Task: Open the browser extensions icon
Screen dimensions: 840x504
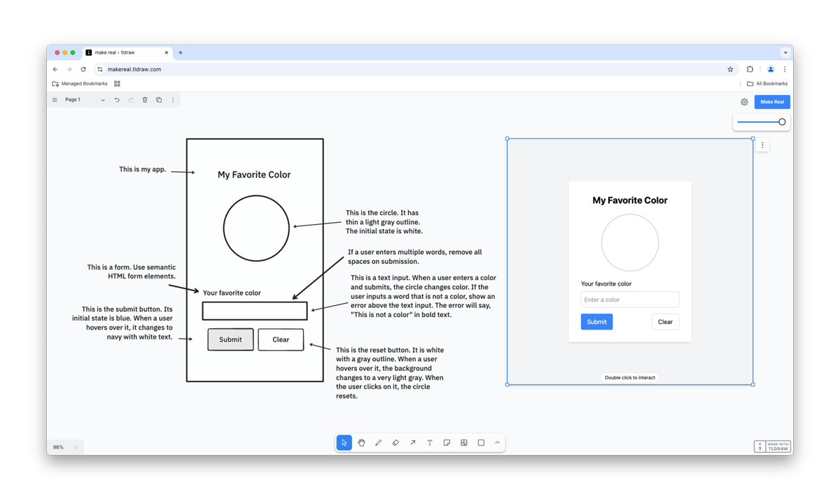Action: 750,69
